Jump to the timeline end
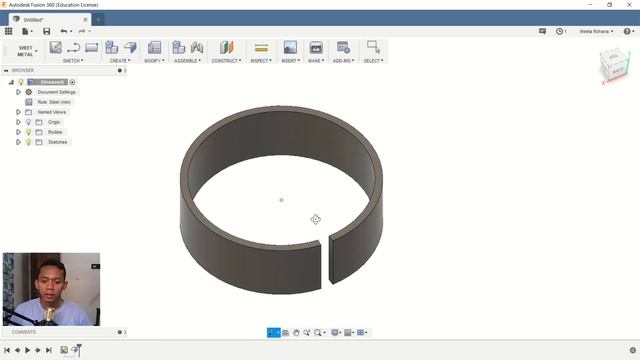Screen dimensions: 640x360 (x=49, y=350)
